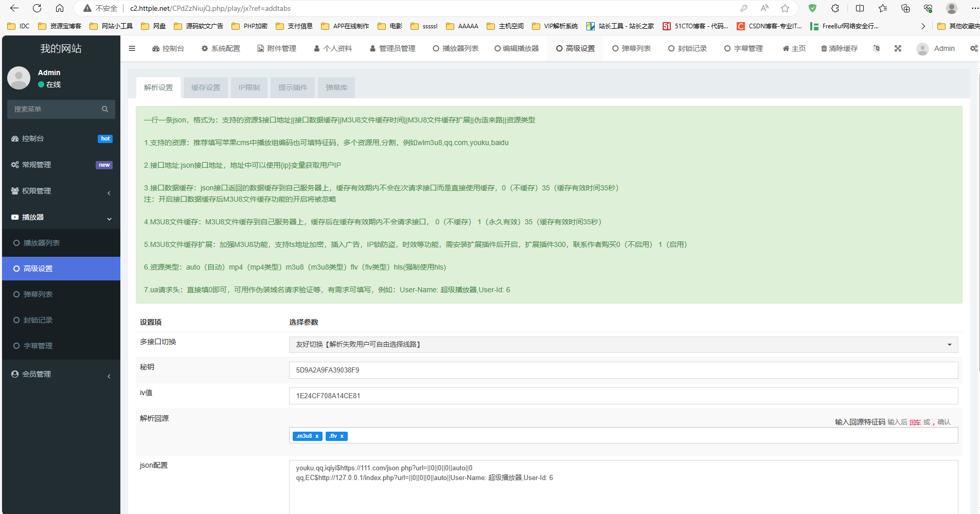Open the browser extensions puzzle icon
This screenshot has height=514, width=980.
835,8
